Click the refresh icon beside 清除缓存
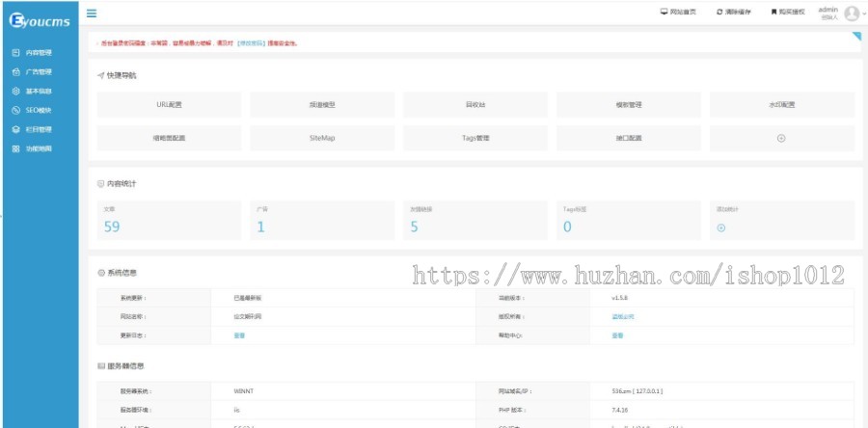Screen dimensions: 868x428 [x=719, y=12]
